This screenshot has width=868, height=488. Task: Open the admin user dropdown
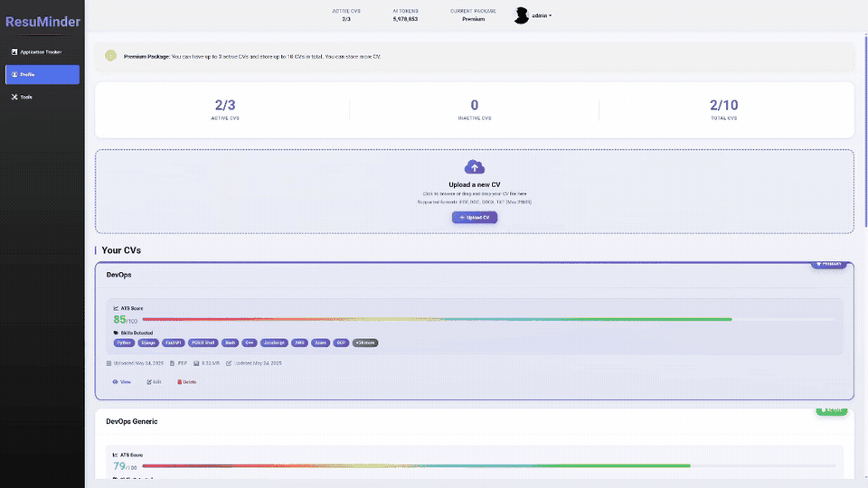coord(542,15)
